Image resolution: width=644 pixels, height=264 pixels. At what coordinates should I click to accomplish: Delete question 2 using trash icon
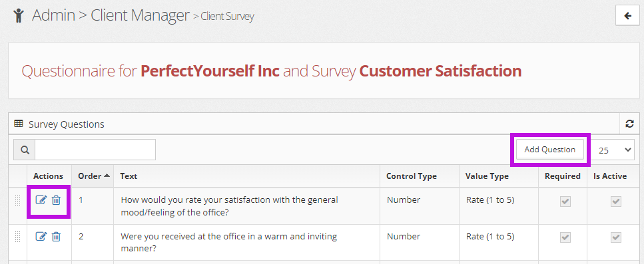[56, 237]
